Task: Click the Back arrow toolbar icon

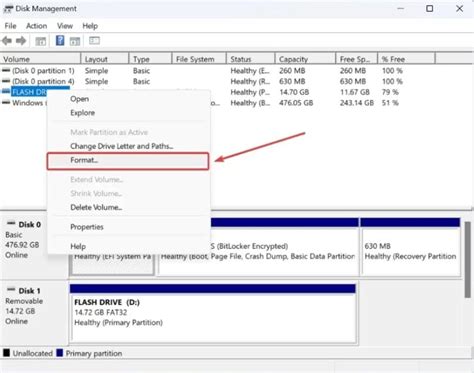Action: pyautogui.click(x=7, y=41)
